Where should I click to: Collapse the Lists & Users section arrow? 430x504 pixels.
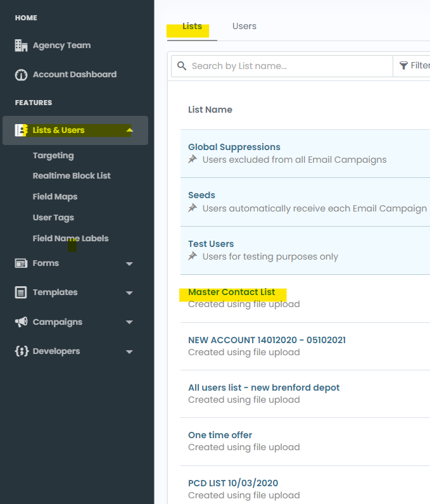130,130
